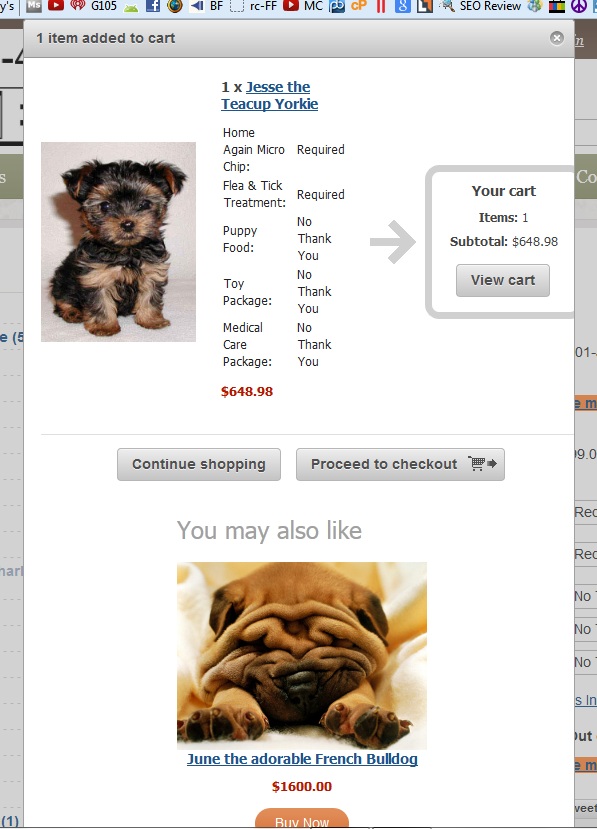Click the Yorkie puppy product image
This screenshot has height=829, width=597.
click(118, 242)
